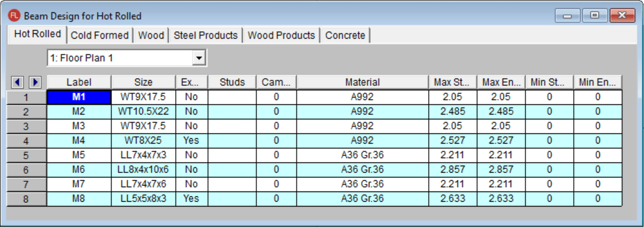Click the Material column header

[x=362, y=82]
